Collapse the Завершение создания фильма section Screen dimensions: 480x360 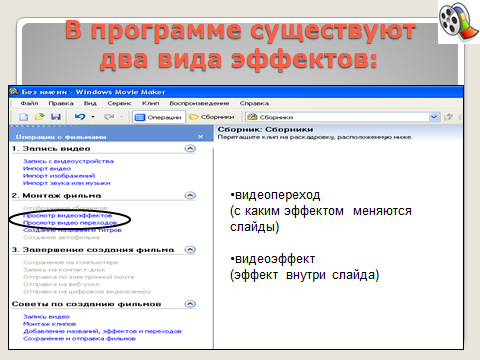(190, 250)
